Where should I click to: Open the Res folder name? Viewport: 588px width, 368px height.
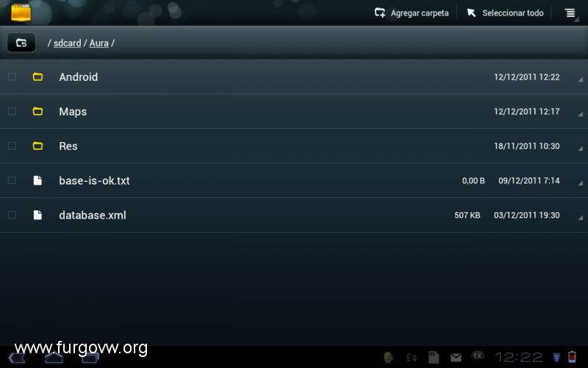68,146
